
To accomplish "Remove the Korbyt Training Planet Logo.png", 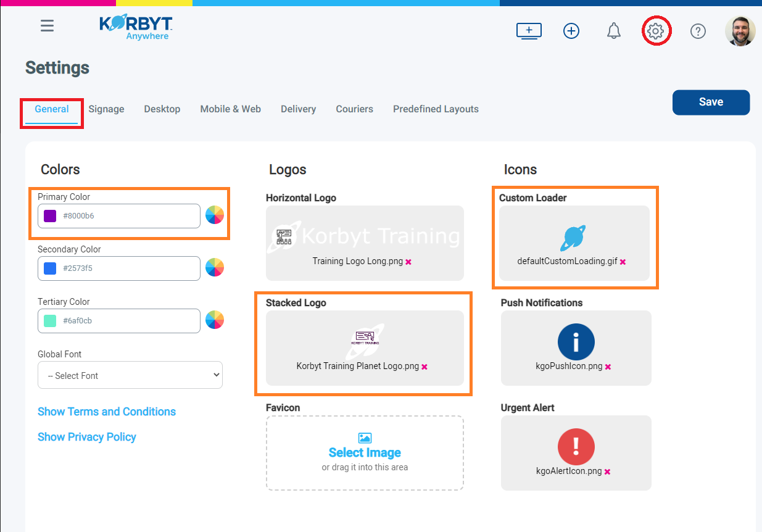I will click(x=424, y=367).
